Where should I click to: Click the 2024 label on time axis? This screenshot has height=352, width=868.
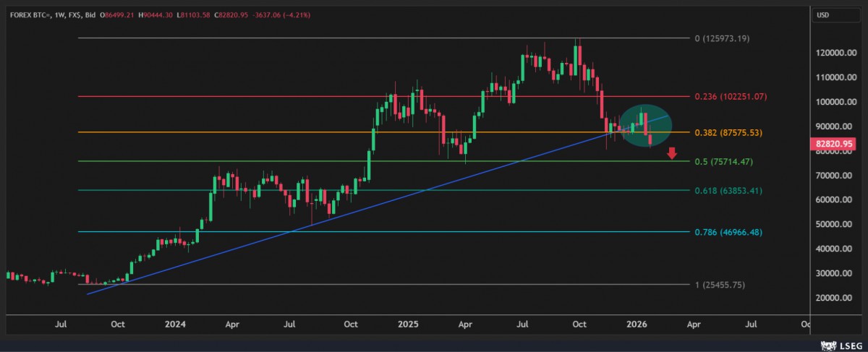coord(175,325)
